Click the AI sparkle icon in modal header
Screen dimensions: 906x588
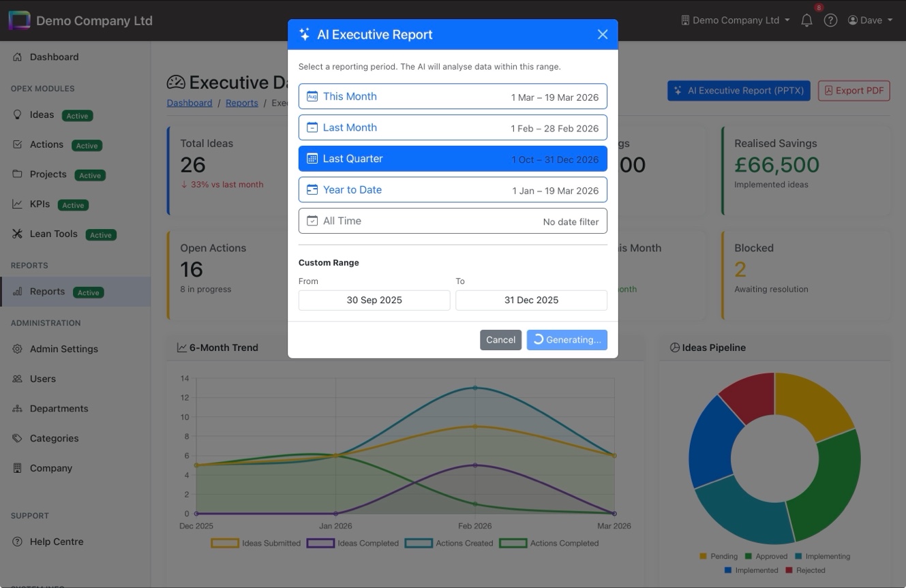point(304,33)
